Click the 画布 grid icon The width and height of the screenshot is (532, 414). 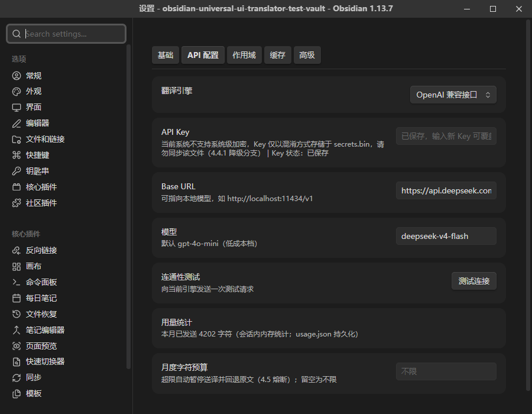[17, 266]
